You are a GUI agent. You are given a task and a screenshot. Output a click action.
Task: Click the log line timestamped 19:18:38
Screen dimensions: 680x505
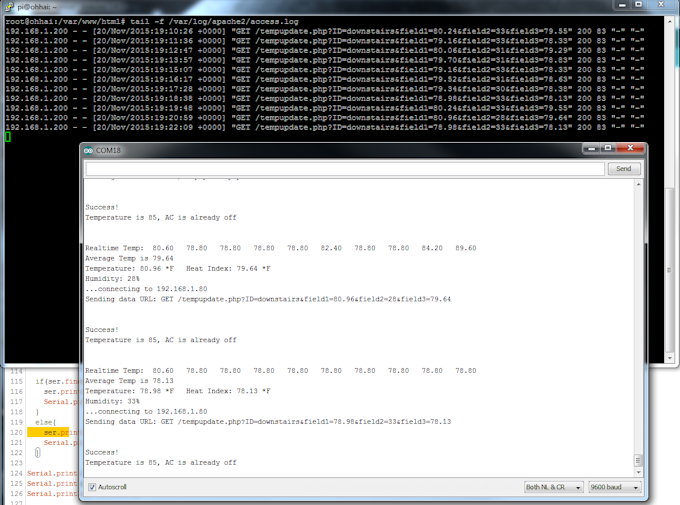[x=325, y=98]
